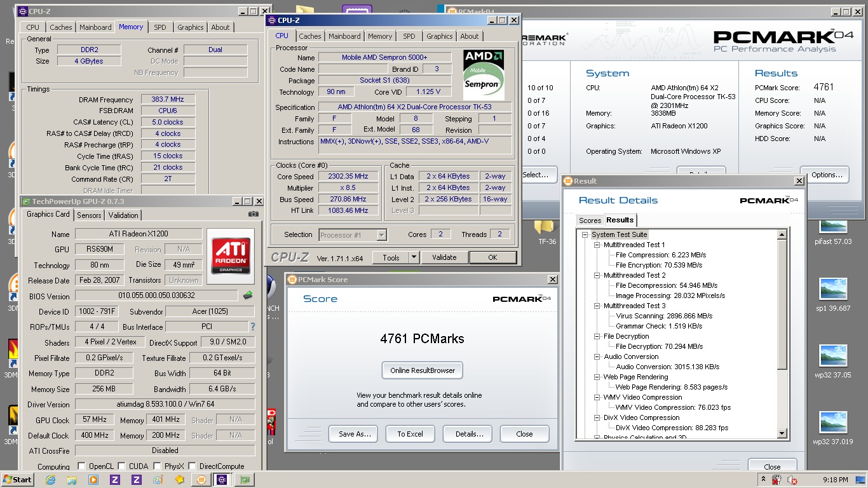
Task: Open the Bus Interface question mark help
Action: pos(253,327)
